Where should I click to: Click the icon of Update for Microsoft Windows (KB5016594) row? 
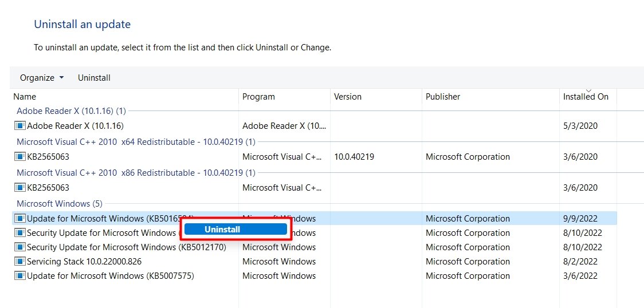[x=19, y=219]
